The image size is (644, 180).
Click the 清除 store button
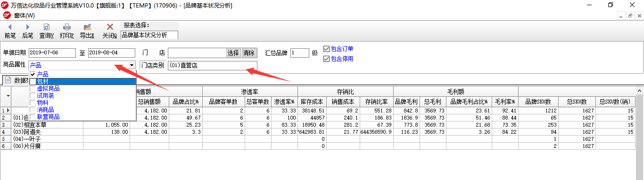point(248,53)
